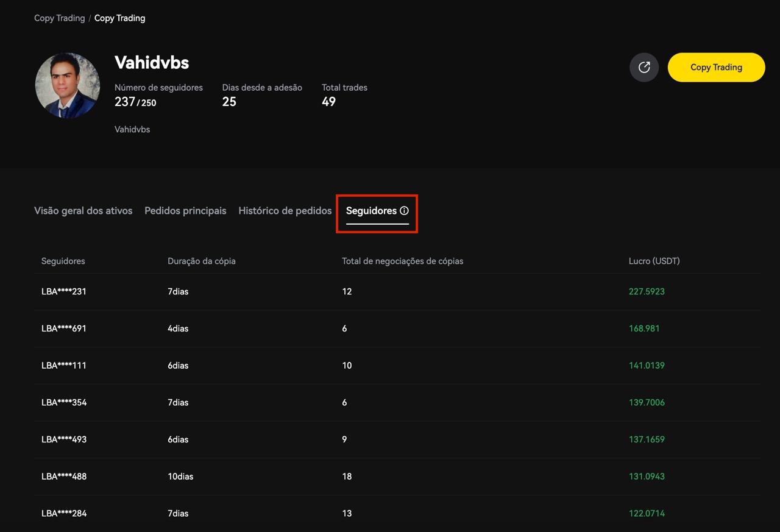Screen dimensions: 780x532
Task: Click the 227.5923 profit value
Action: click(647, 292)
